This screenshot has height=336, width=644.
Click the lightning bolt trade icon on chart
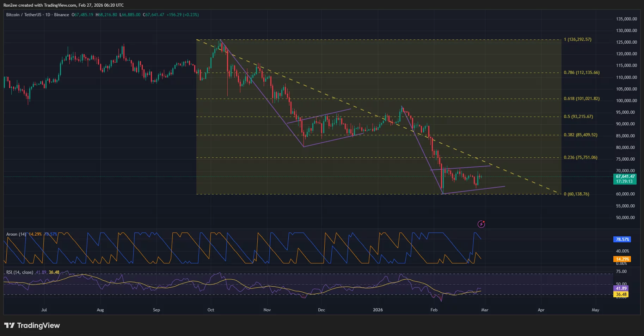pos(481,224)
